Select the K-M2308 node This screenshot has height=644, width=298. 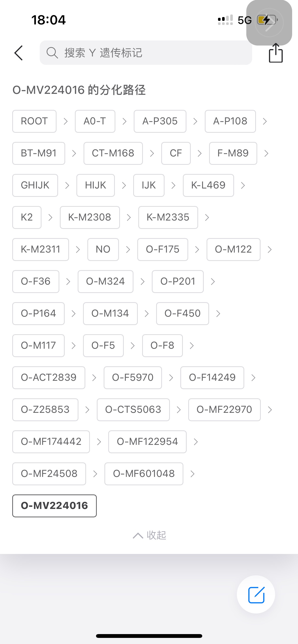[90, 217]
